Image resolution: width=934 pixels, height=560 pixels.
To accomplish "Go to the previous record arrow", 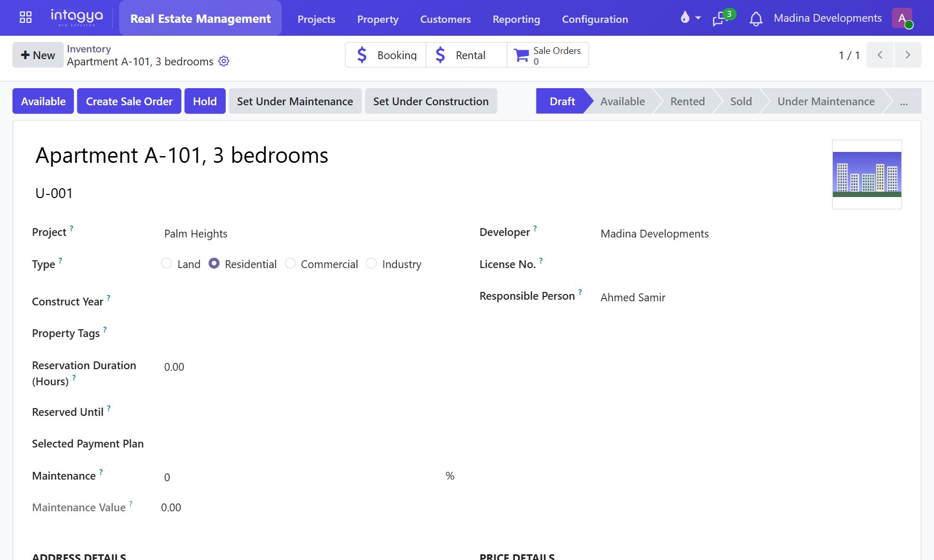I will tap(880, 55).
